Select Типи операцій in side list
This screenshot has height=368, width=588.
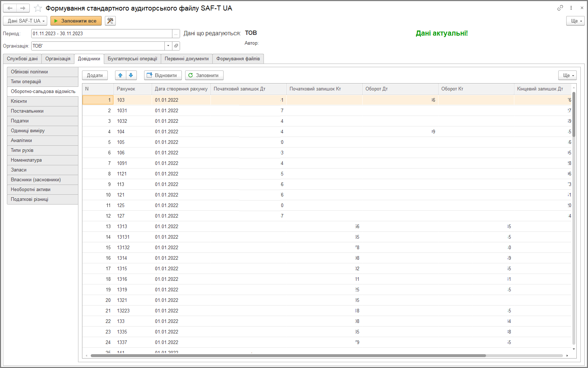point(42,82)
